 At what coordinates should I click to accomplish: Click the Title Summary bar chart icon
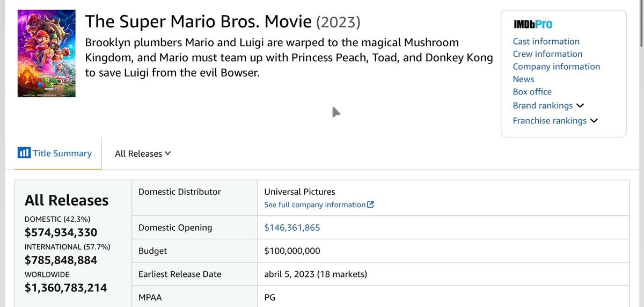coord(24,152)
